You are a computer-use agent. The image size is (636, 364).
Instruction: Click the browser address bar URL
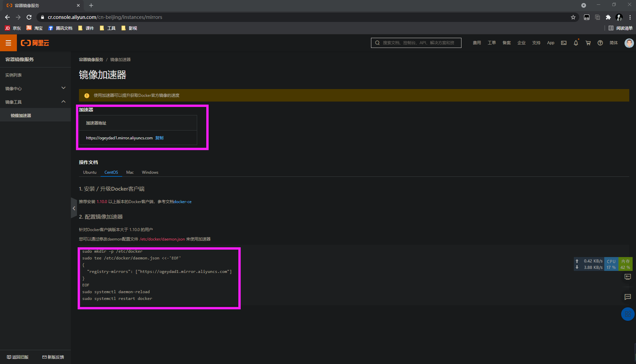(105, 17)
